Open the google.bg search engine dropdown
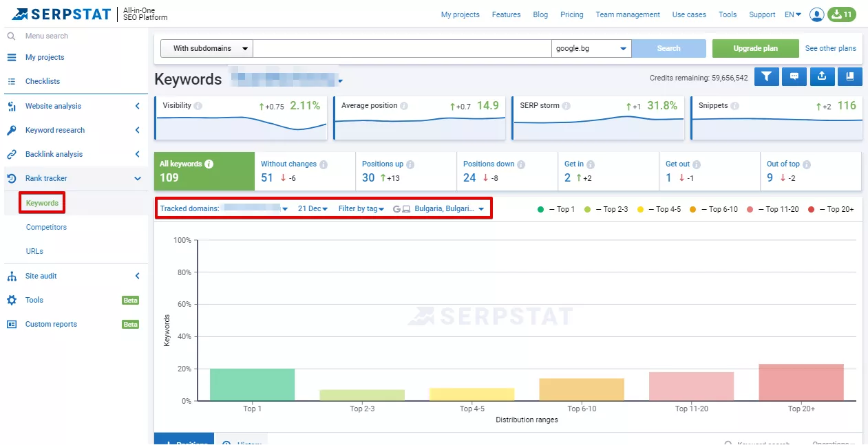The image size is (868, 445). click(591, 48)
